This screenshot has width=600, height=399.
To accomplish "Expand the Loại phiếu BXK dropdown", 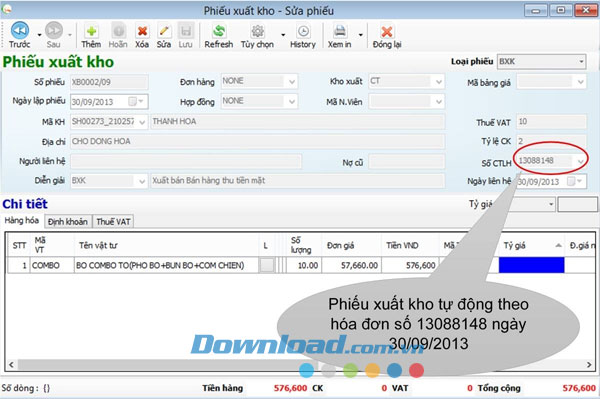I will (581, 62).
